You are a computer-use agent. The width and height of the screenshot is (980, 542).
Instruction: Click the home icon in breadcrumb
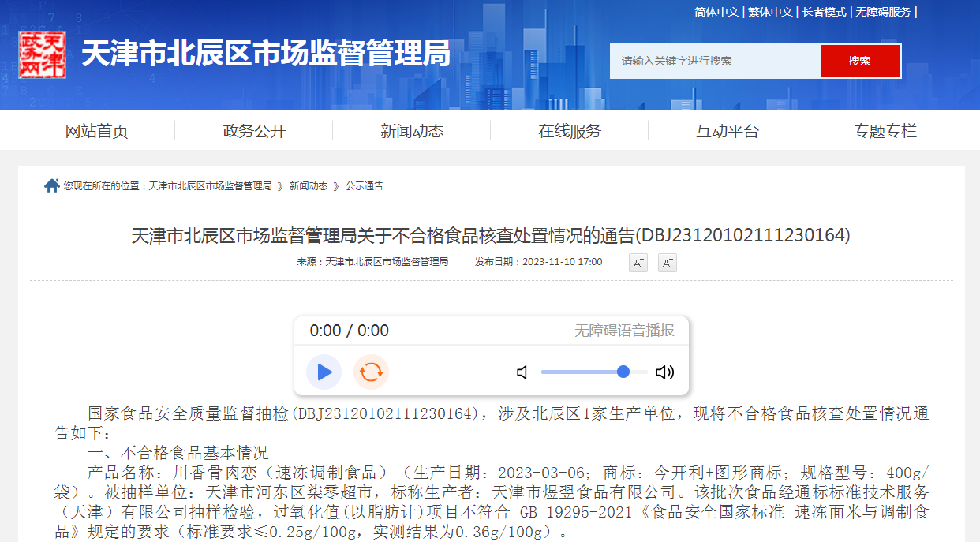click(x=52, y=186)
